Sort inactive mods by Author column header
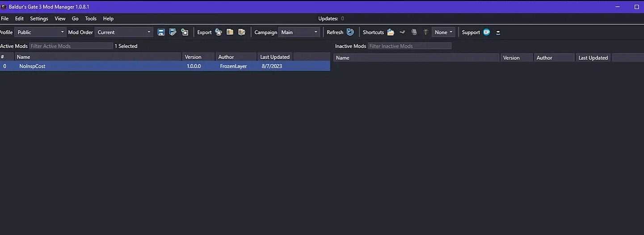Viewport: 644px width, 235px height. (544, 58)
